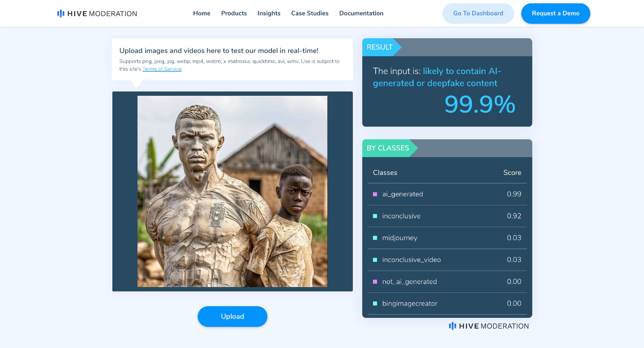The width and height of the screenshot is (644, 348).
Task: Open the Home menu item
Action: (x=202, y=13)
